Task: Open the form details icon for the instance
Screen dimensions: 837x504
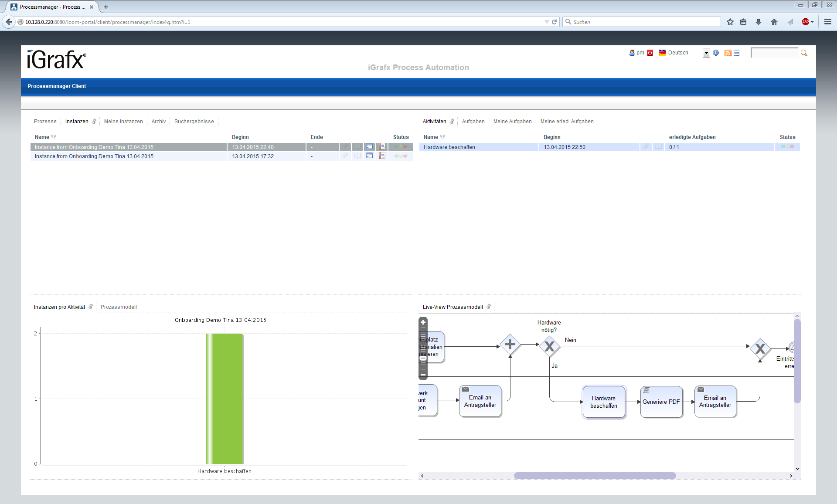Action: click(370, 147)
